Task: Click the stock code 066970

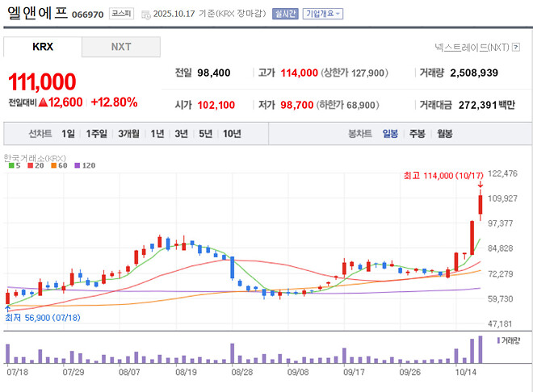Action: tap(88, 15)
